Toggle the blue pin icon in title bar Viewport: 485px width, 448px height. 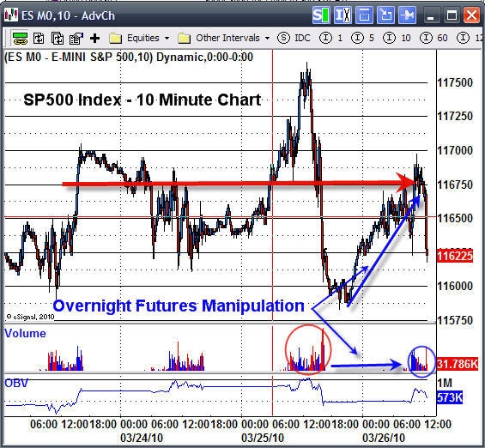(x=408, y=15)
